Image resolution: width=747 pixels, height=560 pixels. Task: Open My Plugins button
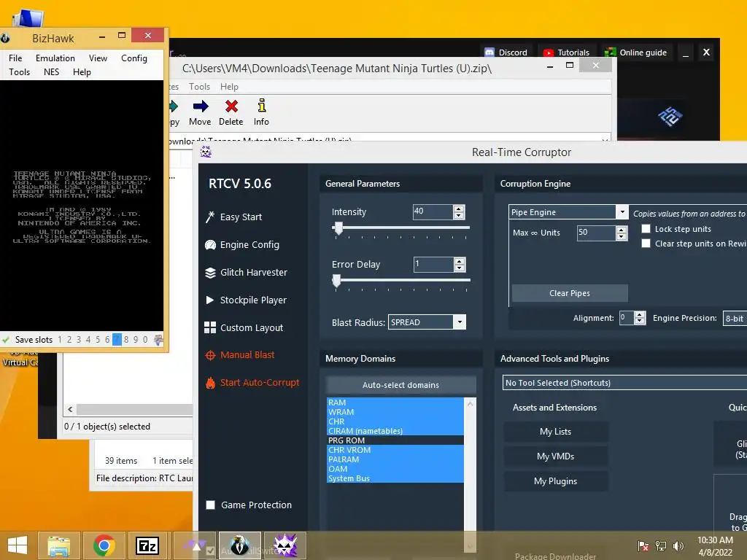point(555,481)
